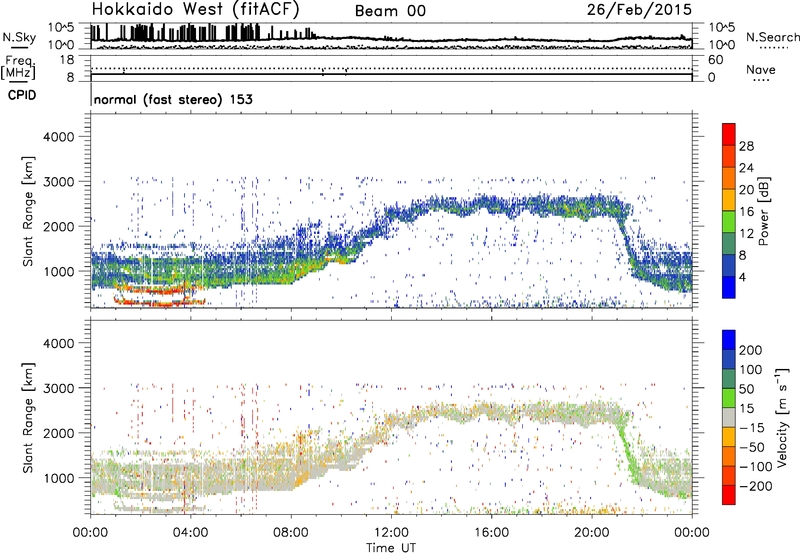Screen dimensions: 800x554
Task: Click the "Power [dB]" colorbar label
Action: [x=763, y=211]
